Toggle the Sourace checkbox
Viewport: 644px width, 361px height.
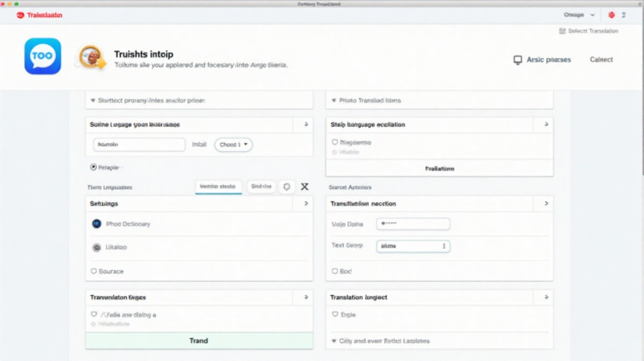[93, 271]
